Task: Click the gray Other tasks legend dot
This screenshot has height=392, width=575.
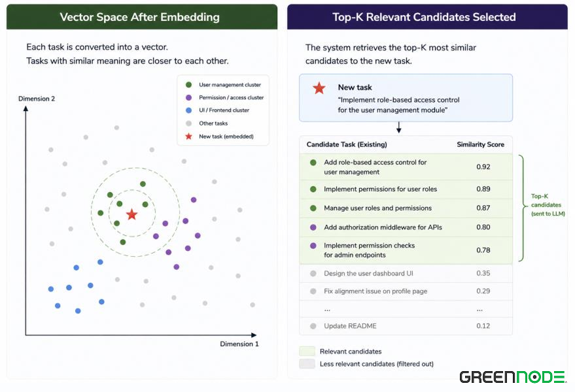Action: pyautogui.click(x=188, y=123)
